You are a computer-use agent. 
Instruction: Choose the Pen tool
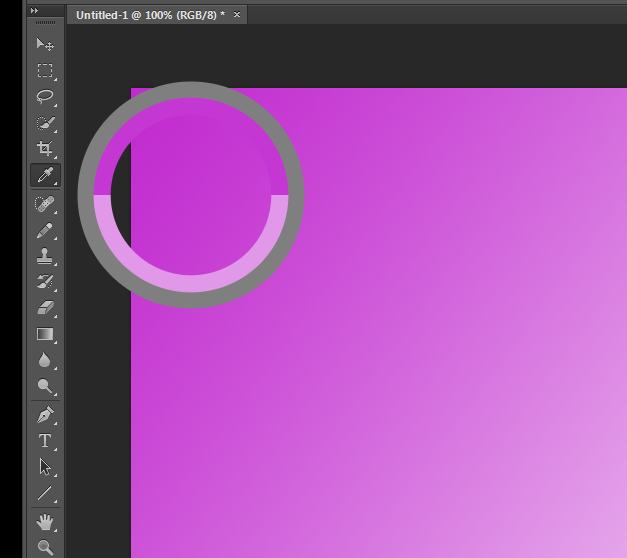tap(45, 414)
